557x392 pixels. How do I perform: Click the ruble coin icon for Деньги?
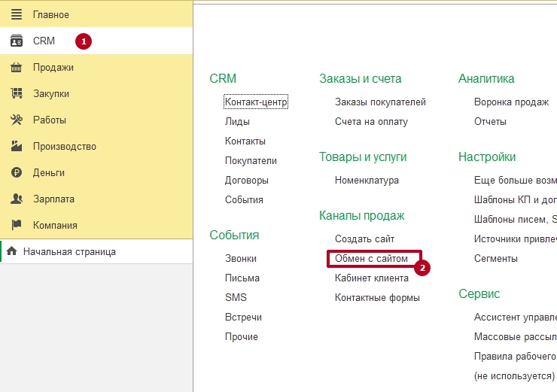point(17,172)
